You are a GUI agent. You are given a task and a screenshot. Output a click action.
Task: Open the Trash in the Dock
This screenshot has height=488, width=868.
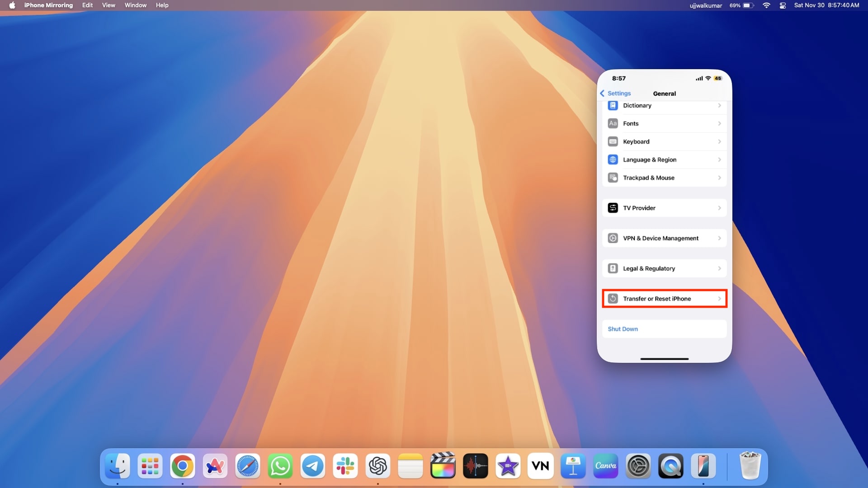[x=750, y=466]
